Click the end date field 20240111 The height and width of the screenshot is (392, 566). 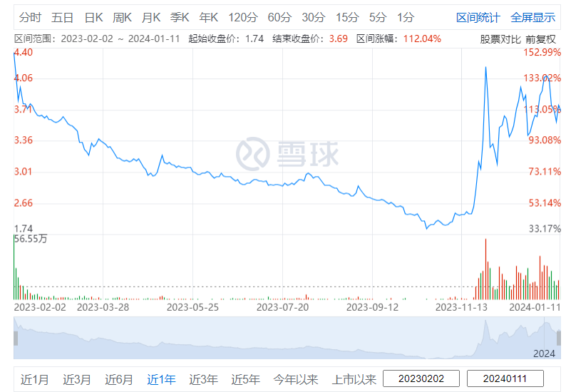(x=505, y=379)
